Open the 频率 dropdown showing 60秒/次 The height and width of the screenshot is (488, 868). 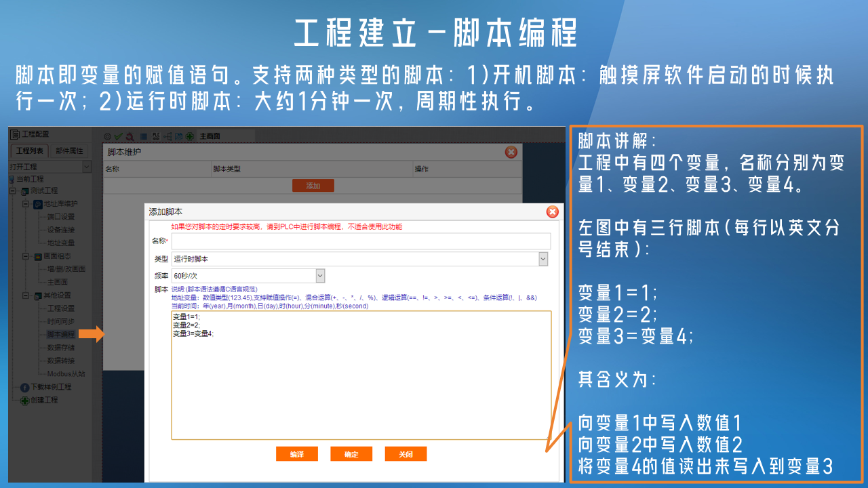[320, 276]
